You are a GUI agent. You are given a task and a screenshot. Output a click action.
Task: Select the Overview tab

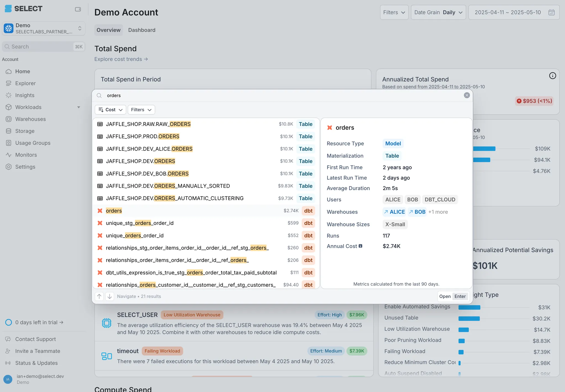click(108, 30)
